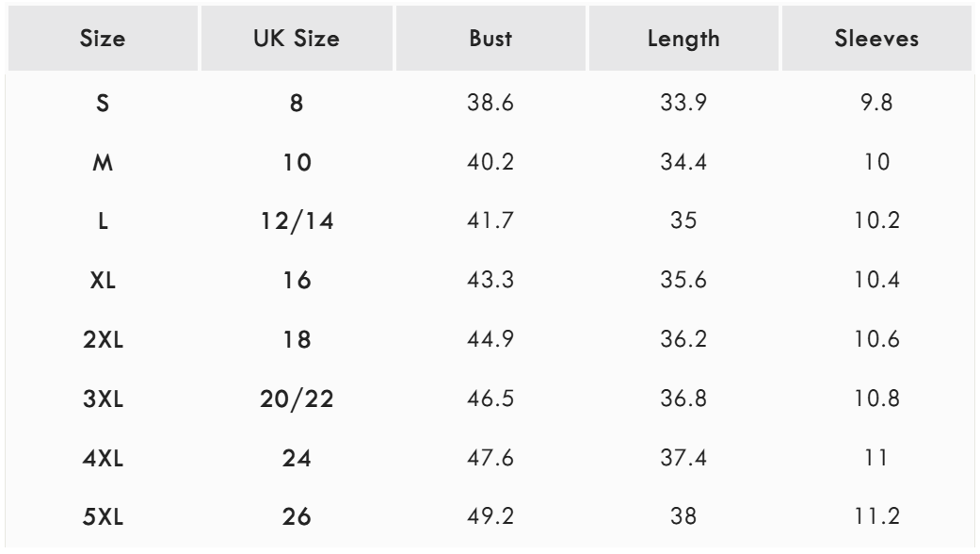The width and height of the screenshot is (980, 554).
Task: Click the Bust column header
Action: pos(490,43)
